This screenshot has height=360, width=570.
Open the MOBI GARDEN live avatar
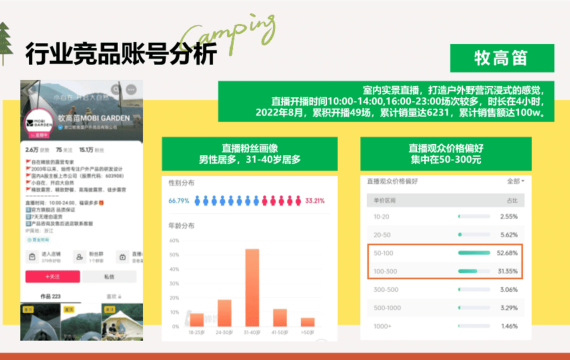pyautogui.click(x=39, y=123)
